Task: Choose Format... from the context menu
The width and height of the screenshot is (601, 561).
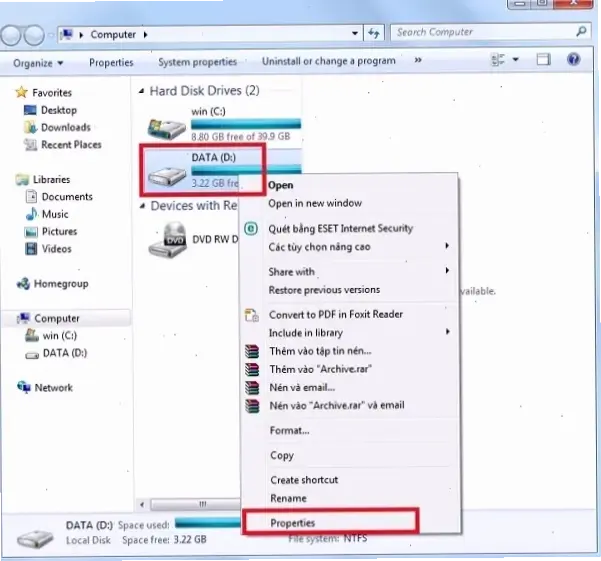Action: pyautogui.click(x=289, y=430)
